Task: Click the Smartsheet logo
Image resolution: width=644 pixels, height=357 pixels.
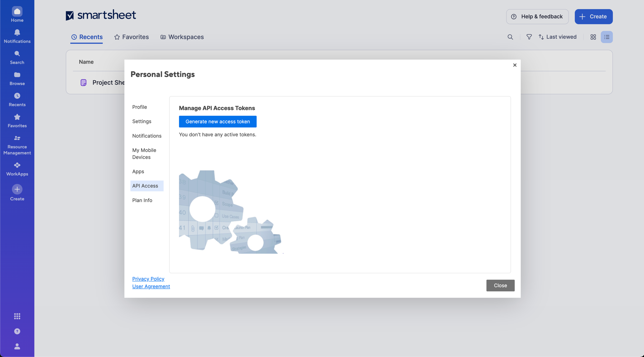Action: (101, 15)
